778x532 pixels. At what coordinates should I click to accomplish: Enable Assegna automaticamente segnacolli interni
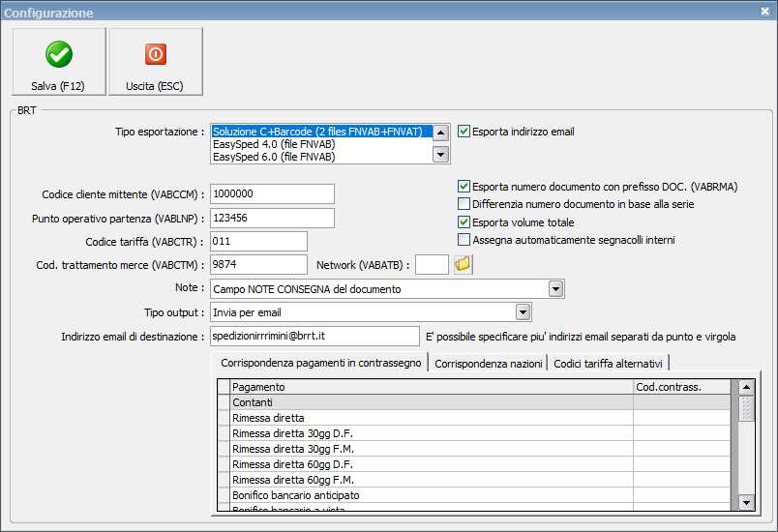[x=464, y=240]
